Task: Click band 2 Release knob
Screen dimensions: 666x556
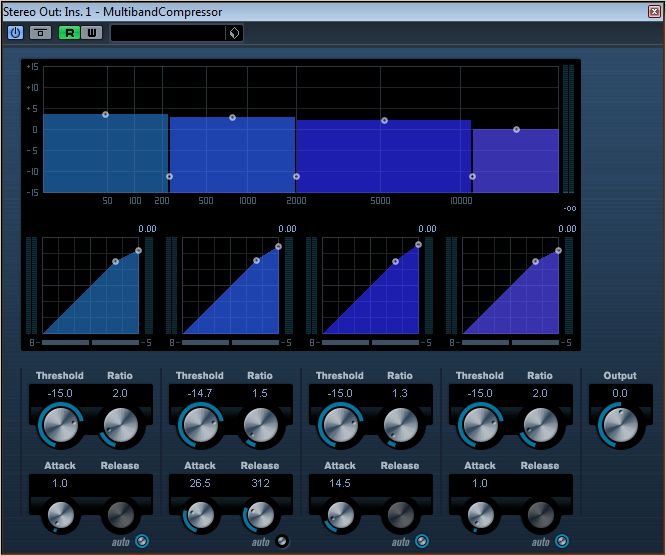Action: pyautogui.click(x=261, y=515)
